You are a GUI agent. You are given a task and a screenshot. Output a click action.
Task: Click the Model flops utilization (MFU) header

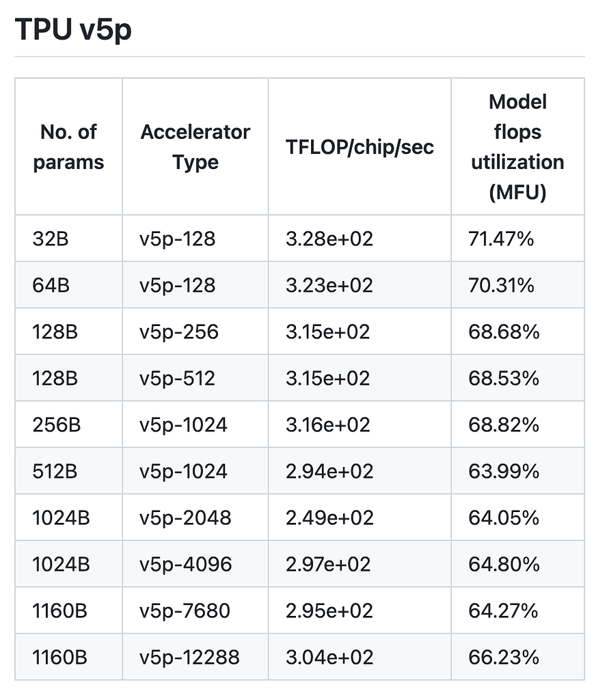pyautogui.click(x=517, y=147)
